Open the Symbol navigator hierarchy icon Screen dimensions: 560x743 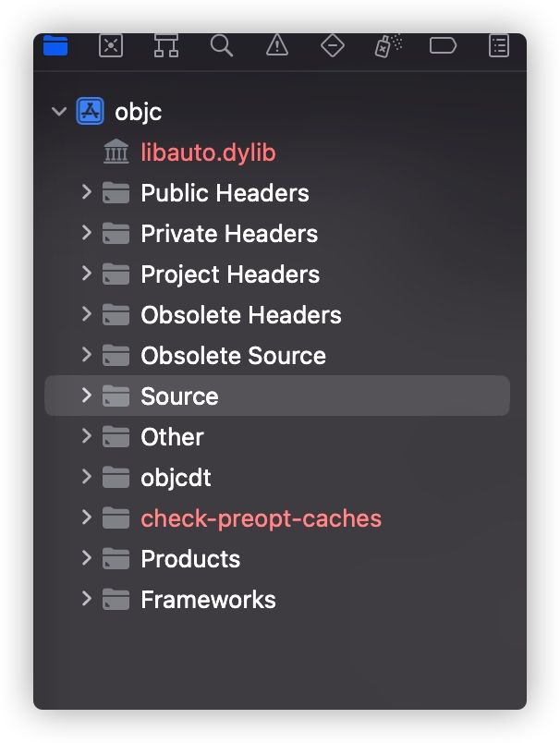166,45
